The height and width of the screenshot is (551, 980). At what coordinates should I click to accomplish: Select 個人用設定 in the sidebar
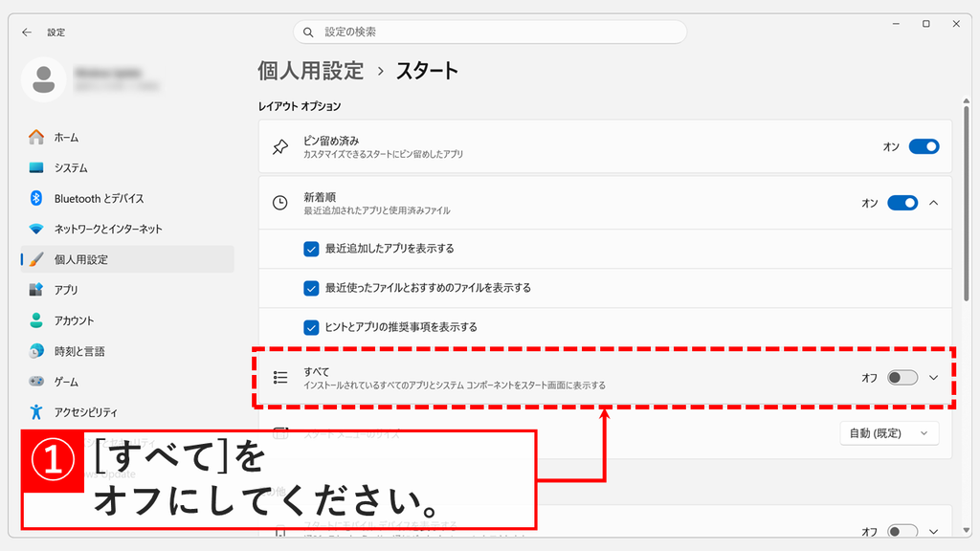pos(127,258)
